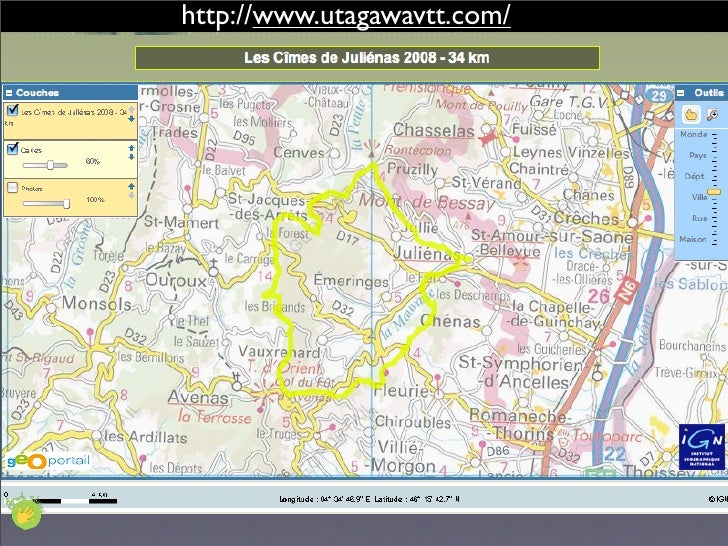
Task: Adjust the Cartes opacity slider handle
Action: tap(50, 165)
